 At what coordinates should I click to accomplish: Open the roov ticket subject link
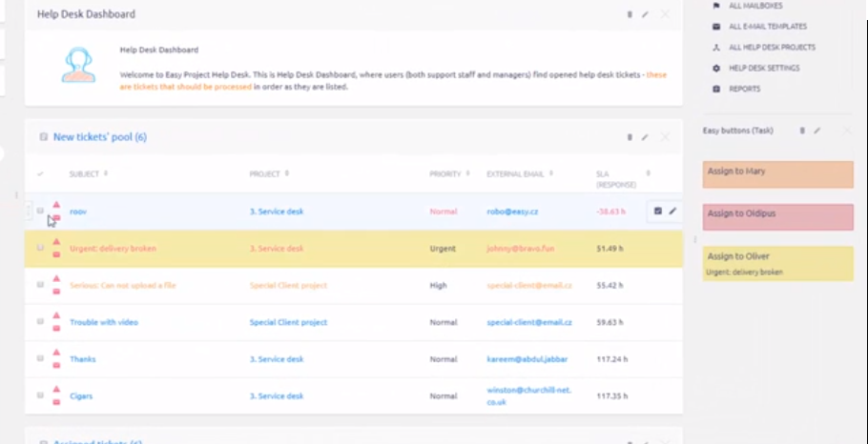(x=78, y=212)
